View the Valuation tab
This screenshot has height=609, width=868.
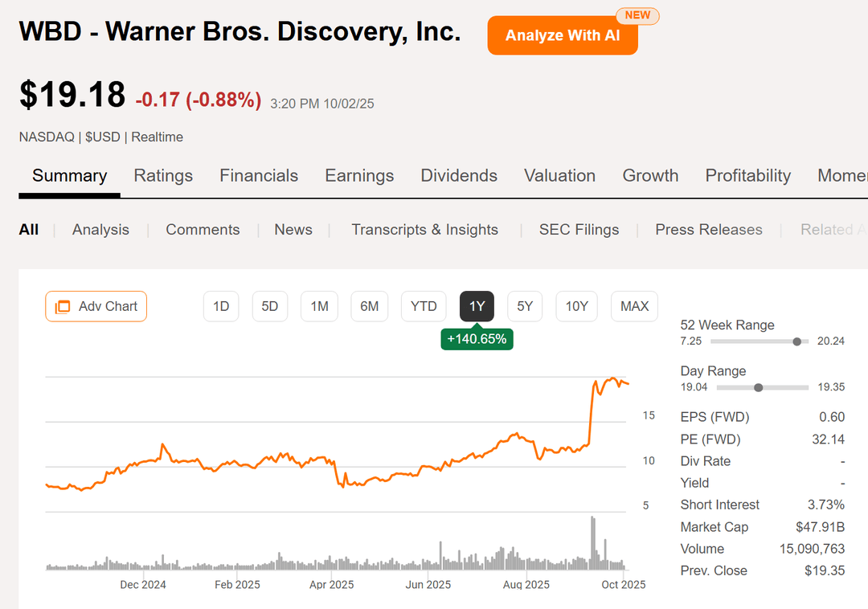559,175
